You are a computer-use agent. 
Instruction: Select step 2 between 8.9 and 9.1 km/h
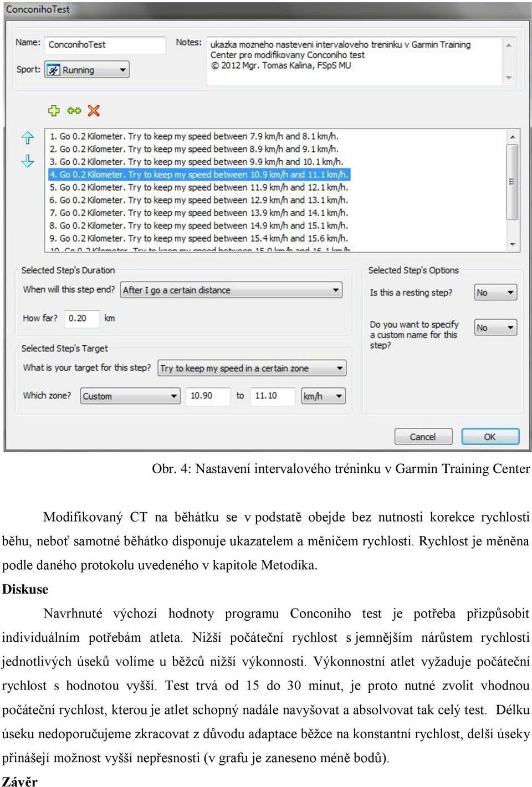[194, 149]
